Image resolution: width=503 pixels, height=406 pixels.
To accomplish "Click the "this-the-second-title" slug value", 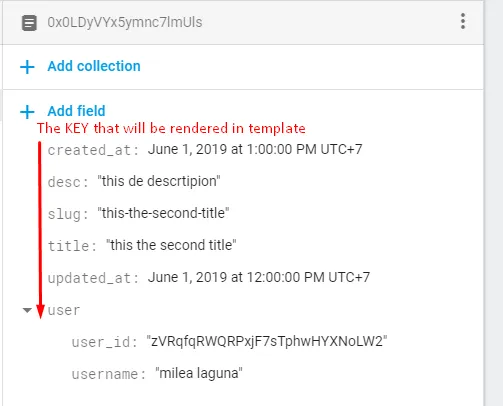I will click(163, 213).
